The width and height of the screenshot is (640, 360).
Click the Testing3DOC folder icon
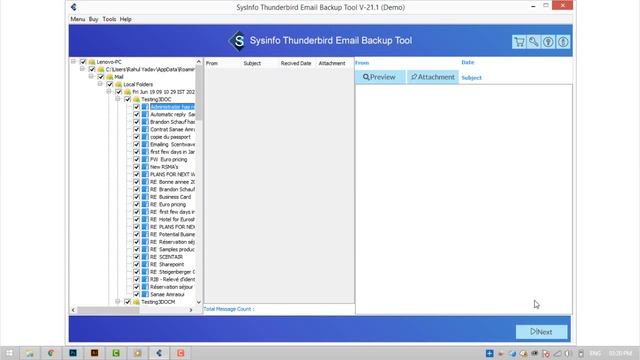pyautogui.click(x=136, y=99)
